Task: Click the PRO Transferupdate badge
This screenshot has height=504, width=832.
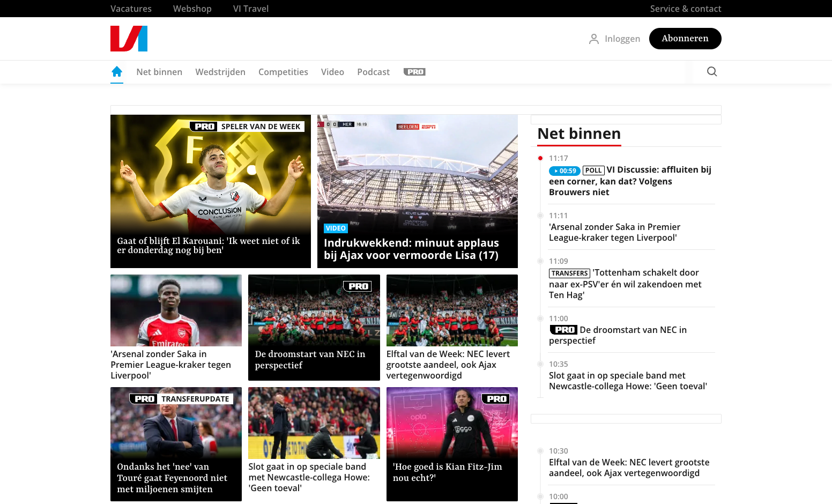Action: coord(182,399)
